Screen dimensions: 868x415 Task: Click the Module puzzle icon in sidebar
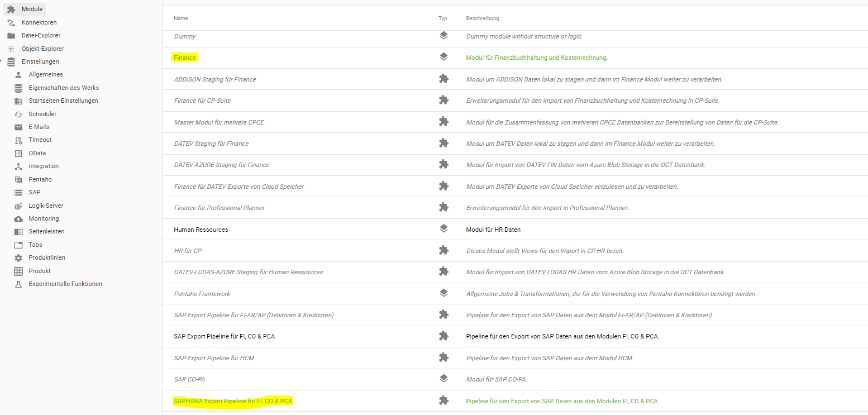pos(11,9)
